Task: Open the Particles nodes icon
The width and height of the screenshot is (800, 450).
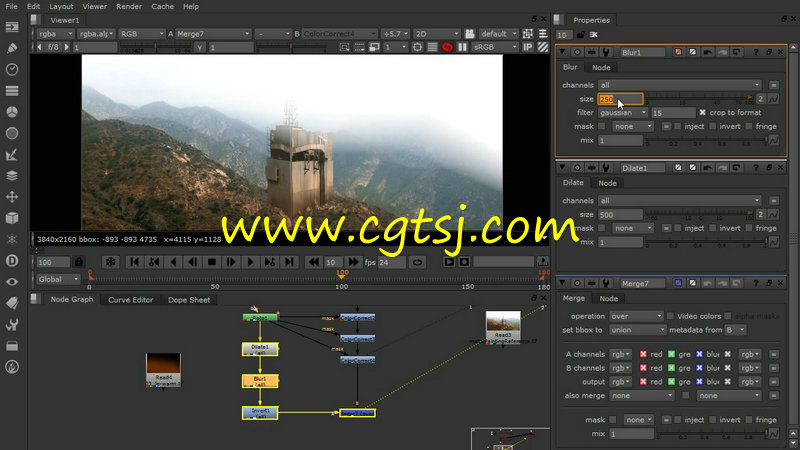Action: (x=12, y=239)
